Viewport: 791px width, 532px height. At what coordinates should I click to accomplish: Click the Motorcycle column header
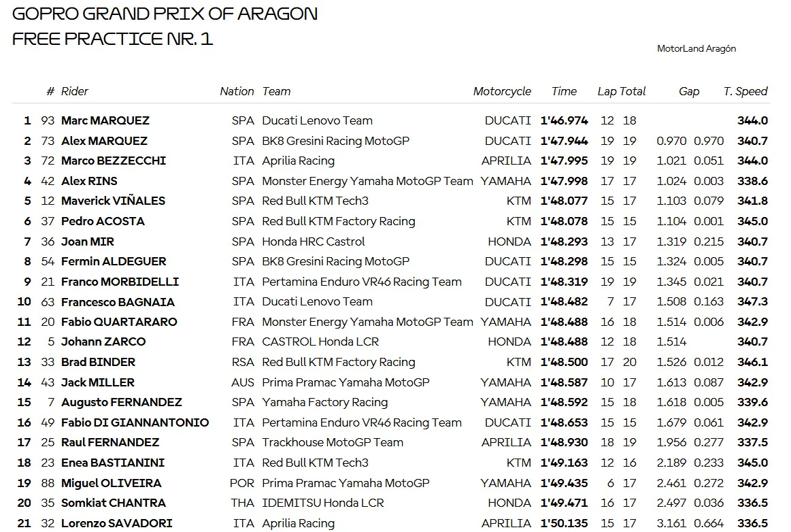pos(502,91)
